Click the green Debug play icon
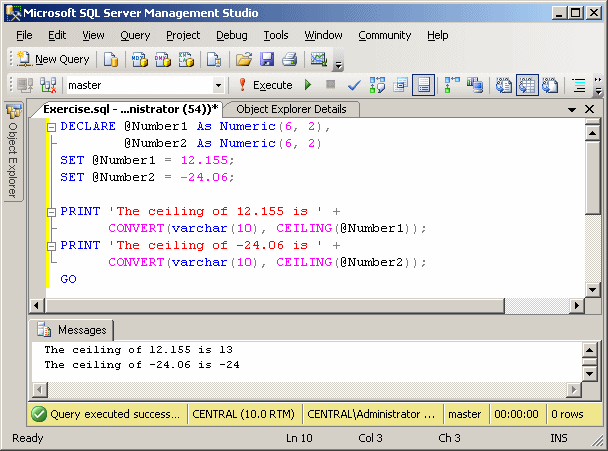 [x=308, y=85]
